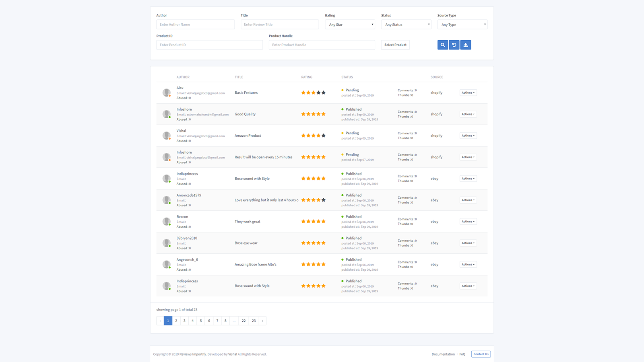Viewport: 644px width, 362px height.
Task: Click the Select Product button
Action: [x=395, y=45]
